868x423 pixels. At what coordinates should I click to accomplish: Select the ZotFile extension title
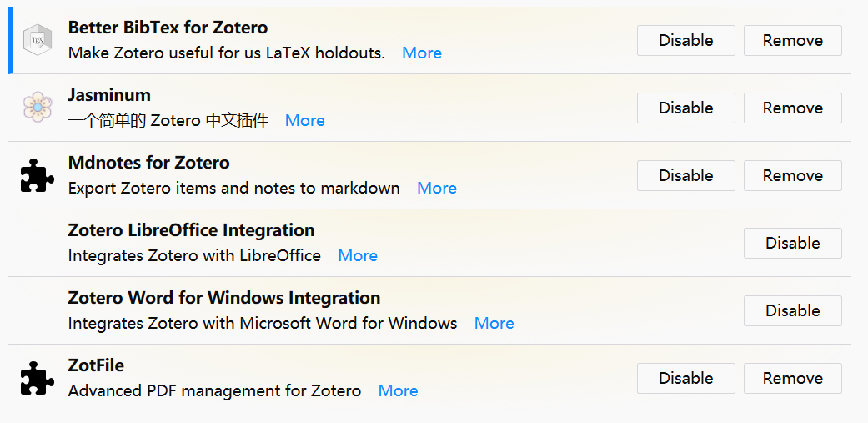96,365
